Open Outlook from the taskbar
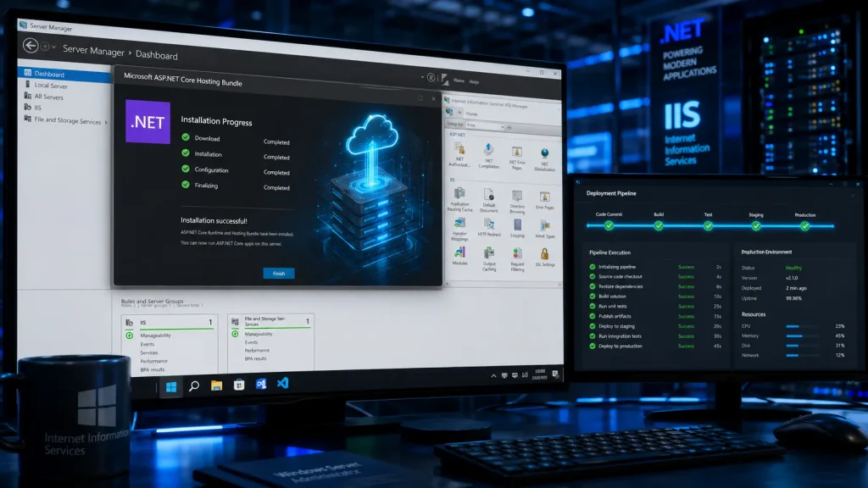868x488 pixels. [x=261, y=384]
